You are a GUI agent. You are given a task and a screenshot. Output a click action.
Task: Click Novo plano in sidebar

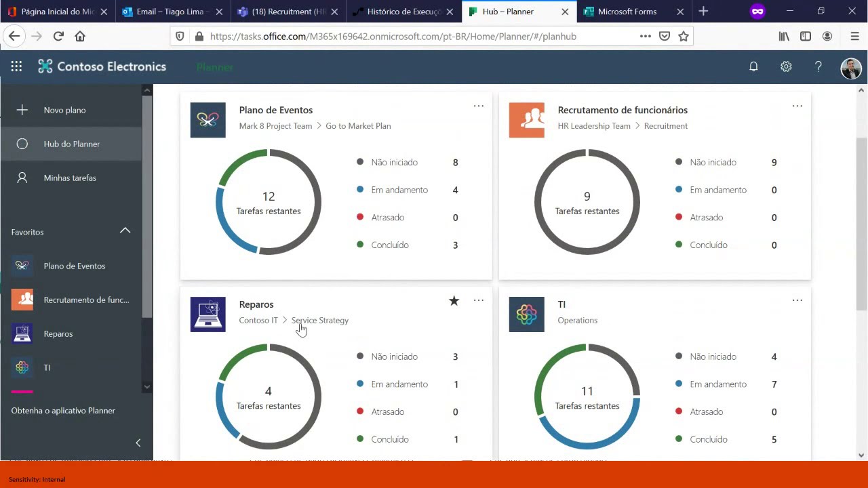71,110
